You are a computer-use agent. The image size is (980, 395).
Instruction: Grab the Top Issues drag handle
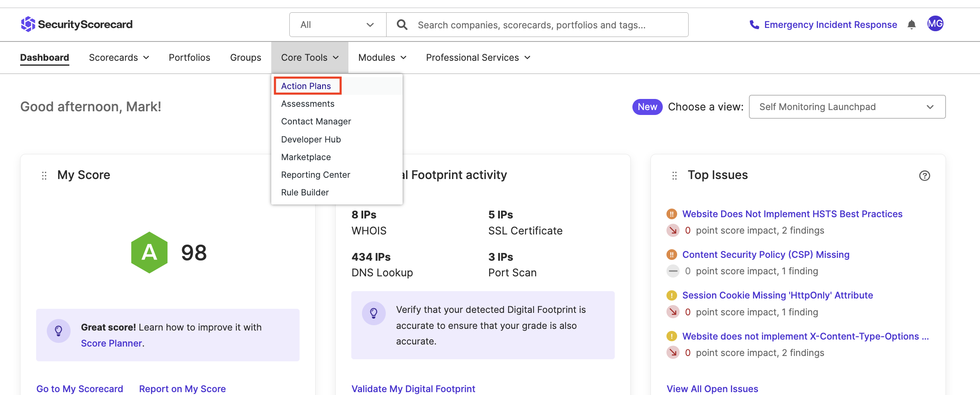click(x=674, y=176)
